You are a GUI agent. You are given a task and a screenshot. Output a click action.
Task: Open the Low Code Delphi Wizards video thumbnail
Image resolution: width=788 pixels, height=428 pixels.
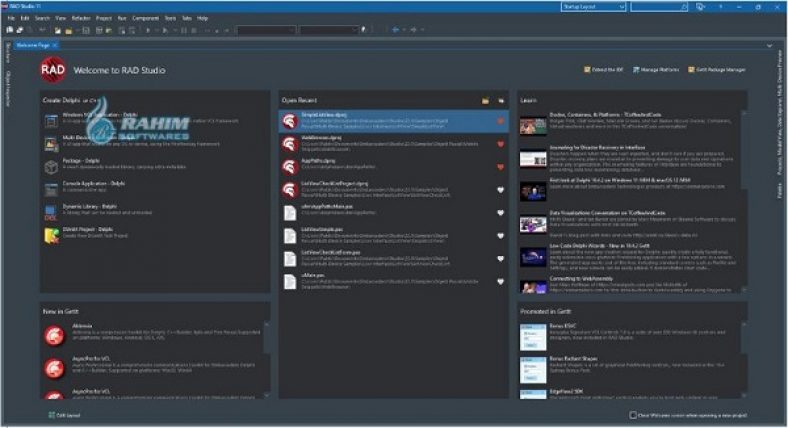click(x=533, y=257)
